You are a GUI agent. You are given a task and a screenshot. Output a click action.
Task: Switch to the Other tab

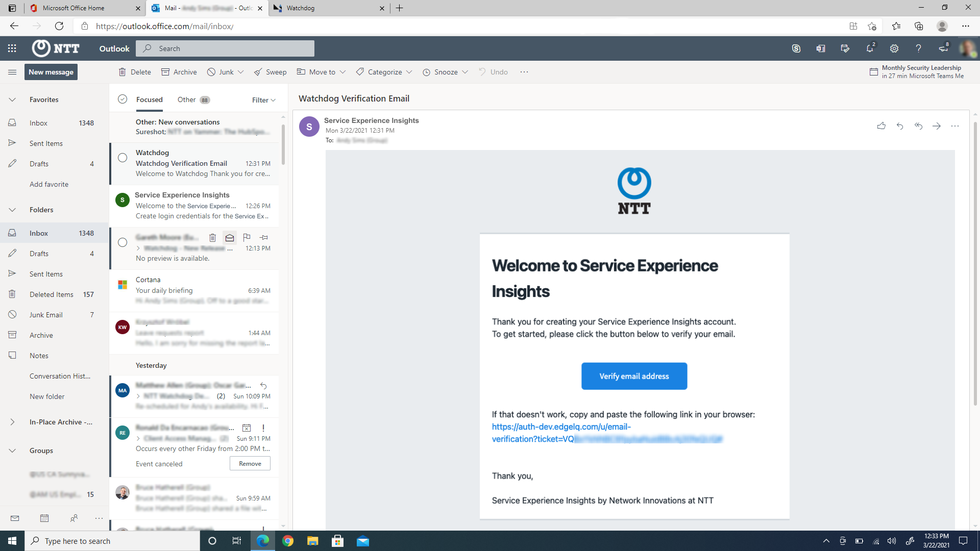193,99
